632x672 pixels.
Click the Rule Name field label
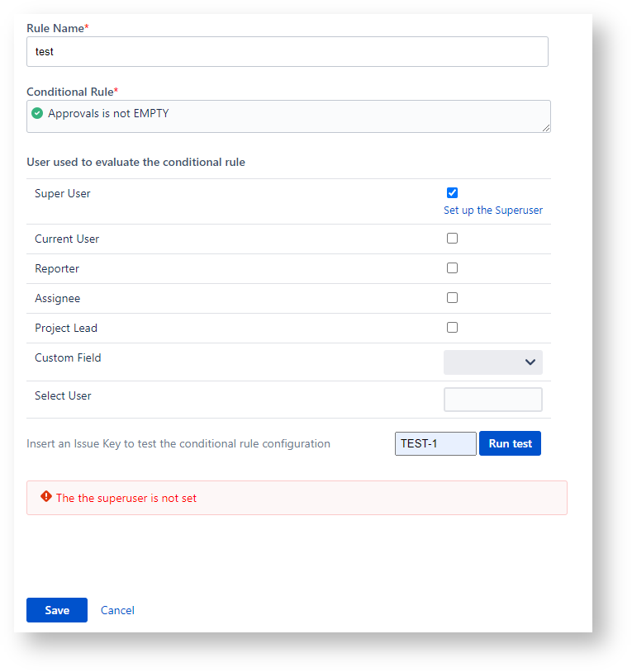click(55, 28)
